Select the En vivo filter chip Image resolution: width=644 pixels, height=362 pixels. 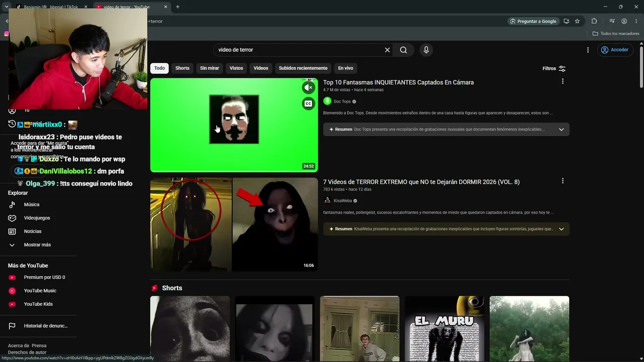[x=345, y=68]
